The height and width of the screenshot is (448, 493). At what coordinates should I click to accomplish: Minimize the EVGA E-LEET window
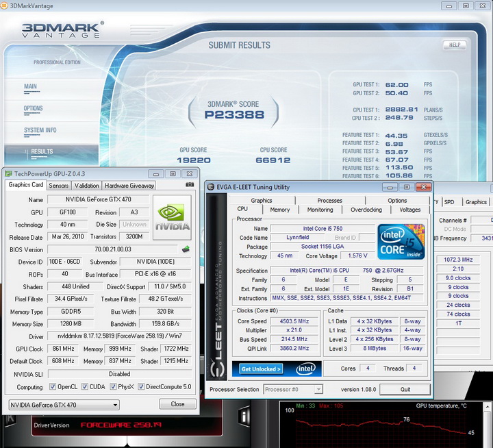[x=390, y=187]
